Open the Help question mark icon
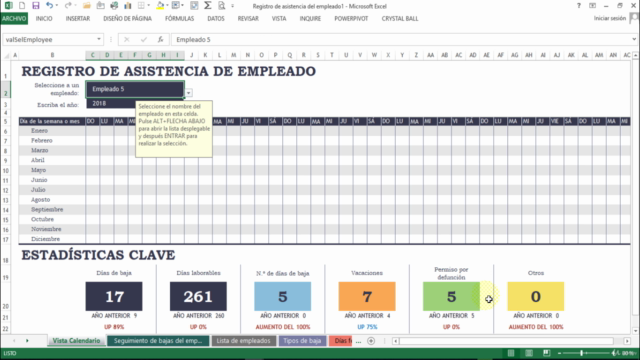Image resolution: width=640 pixels, height=360 pixels. (x=579, y=6)
